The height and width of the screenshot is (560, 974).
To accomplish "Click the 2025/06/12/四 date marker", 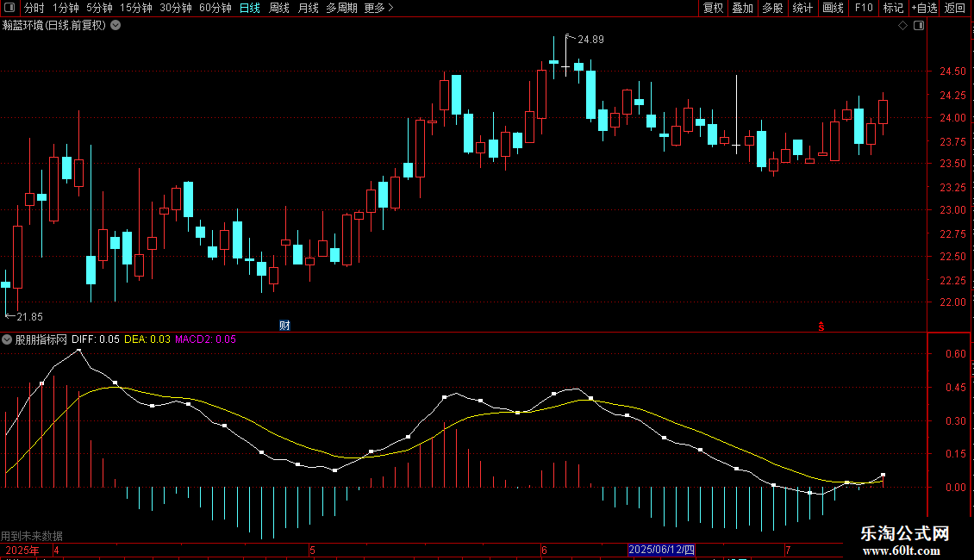I will tap(662, 550).
